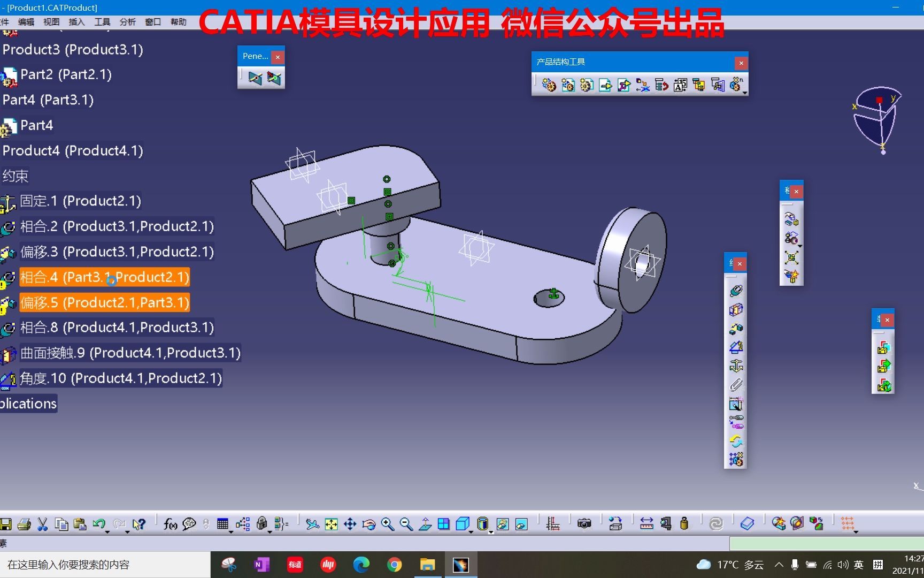Expand the Multi Instantiation dropdown in product structure tools

click(x=744, y=93)
